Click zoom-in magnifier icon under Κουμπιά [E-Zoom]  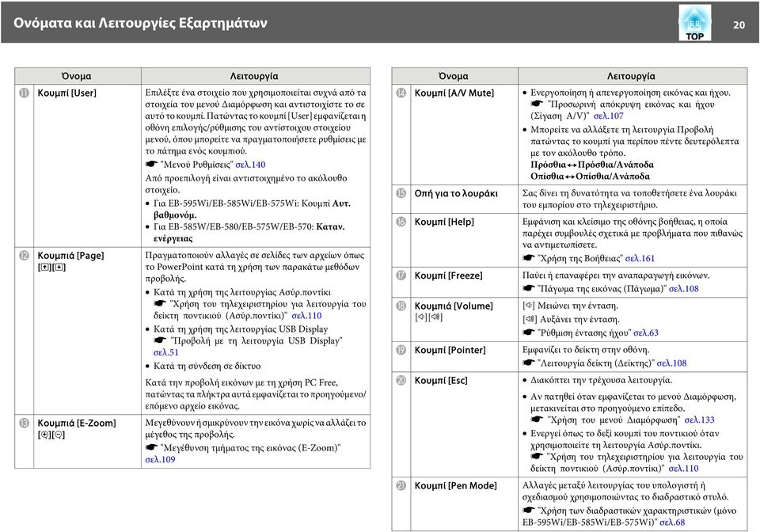pyautogui.click(x=44, y=435)
